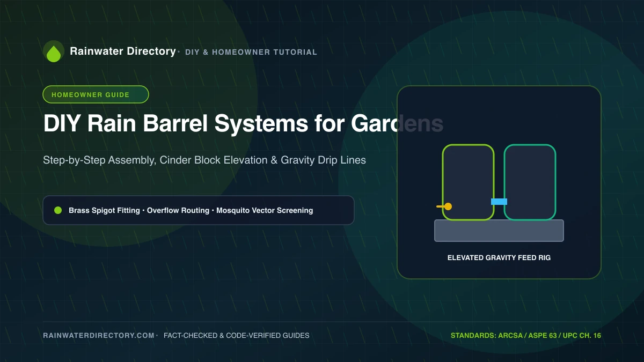Click the teal-outlined right rain barrel
Viewport: 644px width, 362px height.
click(530, 182)
